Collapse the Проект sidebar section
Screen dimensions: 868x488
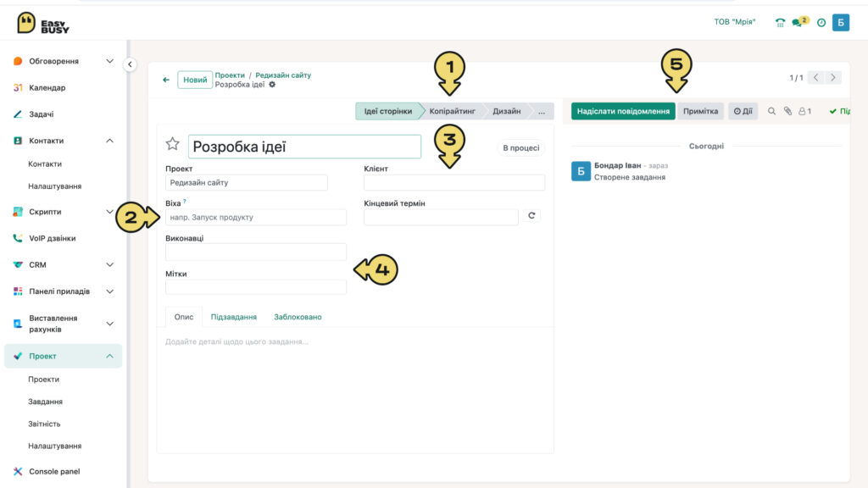109,356
